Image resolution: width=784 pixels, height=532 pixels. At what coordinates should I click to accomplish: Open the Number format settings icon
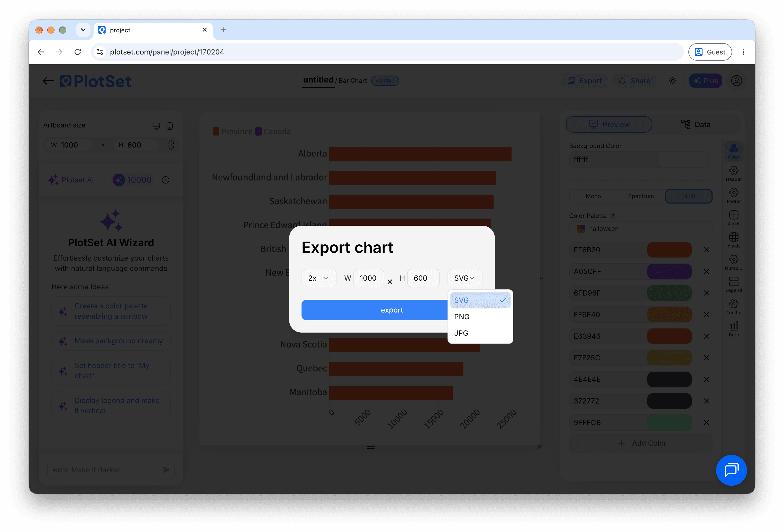(x=733, y=262)
